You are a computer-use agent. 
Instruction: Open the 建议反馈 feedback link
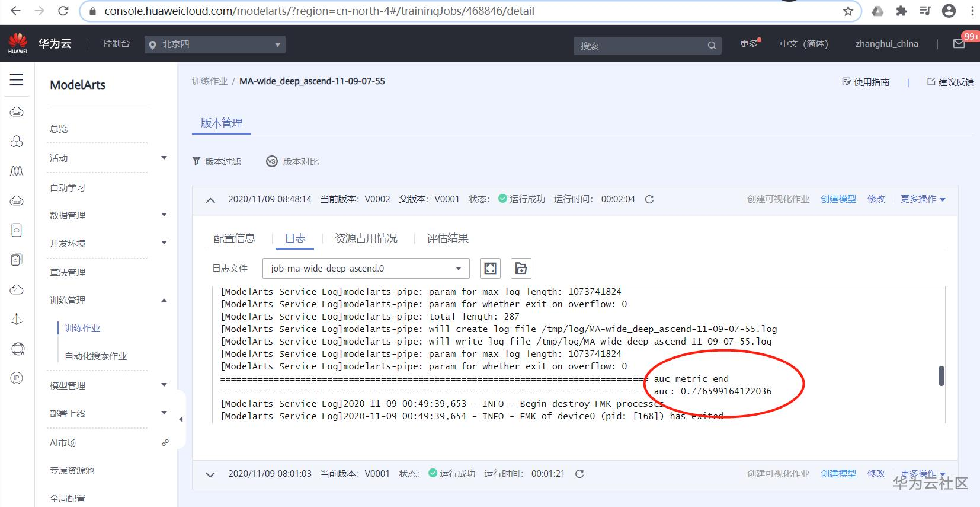point(950,82)
